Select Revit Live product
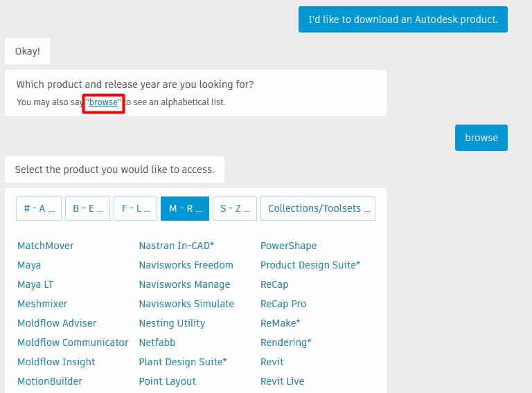 coord(283,381)
